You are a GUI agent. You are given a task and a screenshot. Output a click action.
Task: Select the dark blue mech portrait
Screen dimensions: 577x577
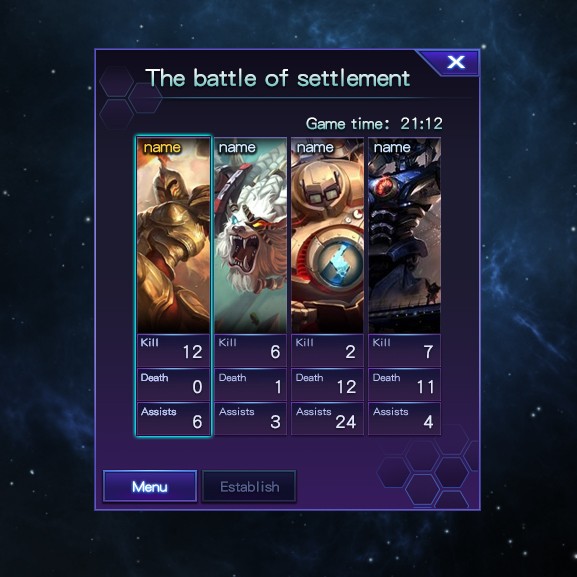pyautogui.click(x=404, y=236)
